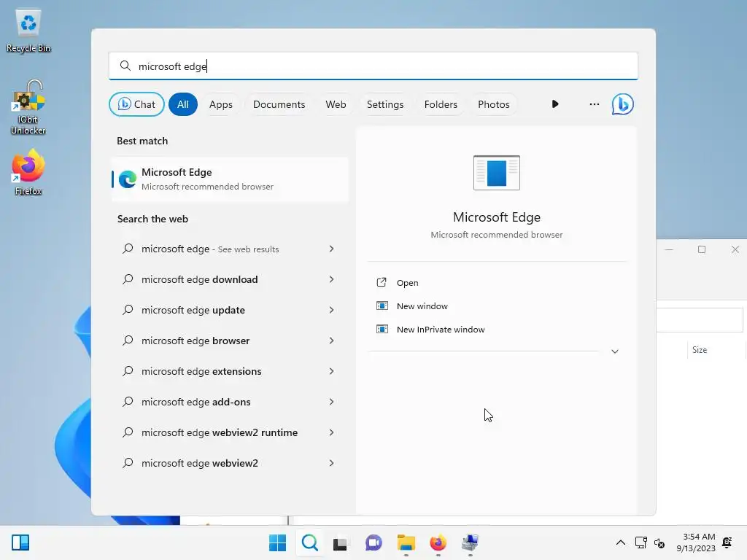Viewport: 747px width, 560px height.
Task: Click the more options ellipsis in search filters
Action: point(594,104)
